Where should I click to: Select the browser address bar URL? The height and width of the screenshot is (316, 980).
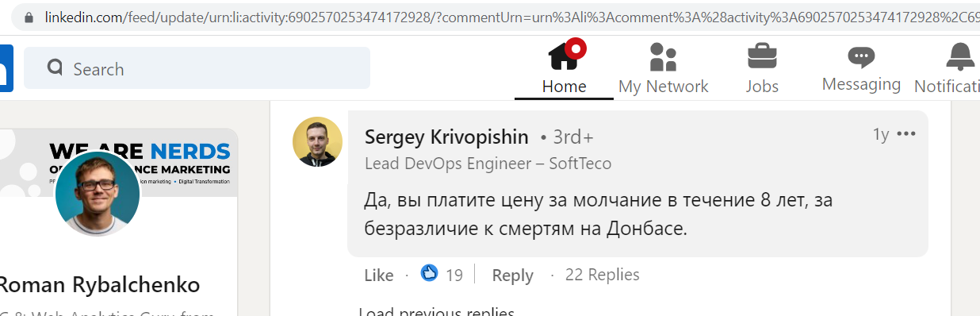click(507, 17)
